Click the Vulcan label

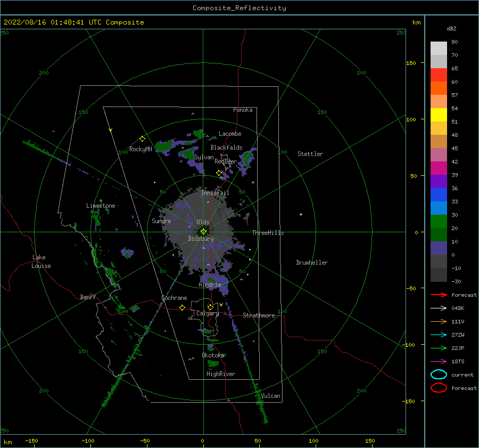(x=271, y=396)
